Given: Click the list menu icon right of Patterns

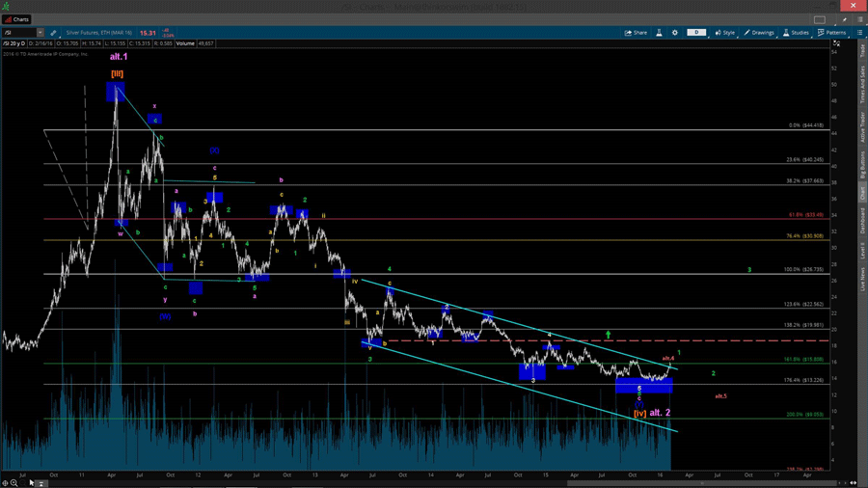Looking at the screenshot, I should point(858,33).
